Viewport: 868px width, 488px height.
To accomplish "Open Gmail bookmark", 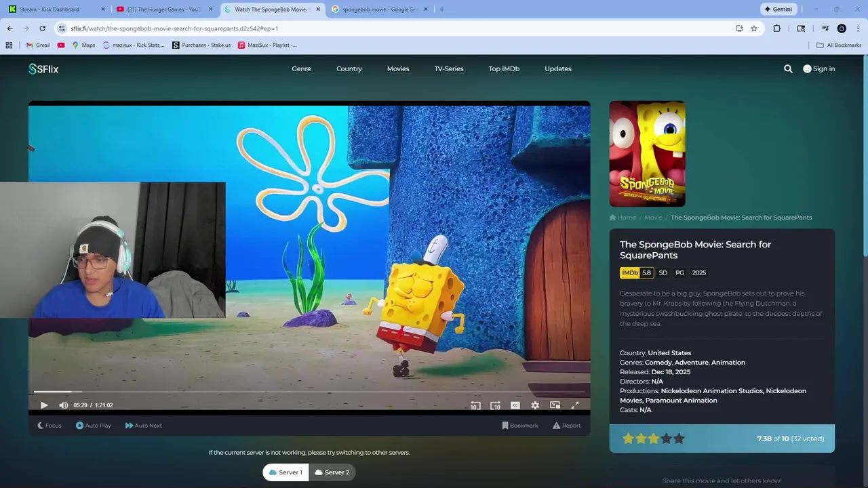I will pos(38,45).
